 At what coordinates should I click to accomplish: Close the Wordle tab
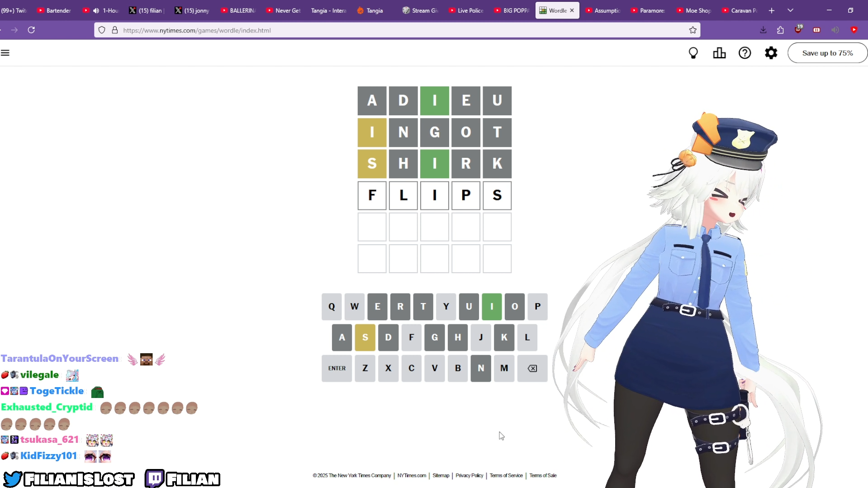572,10
